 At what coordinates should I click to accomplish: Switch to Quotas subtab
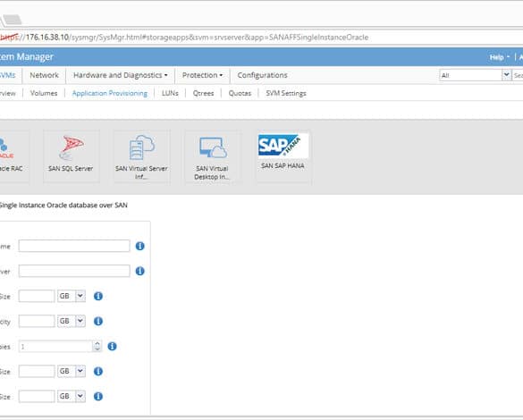click(x=240, y=93)
